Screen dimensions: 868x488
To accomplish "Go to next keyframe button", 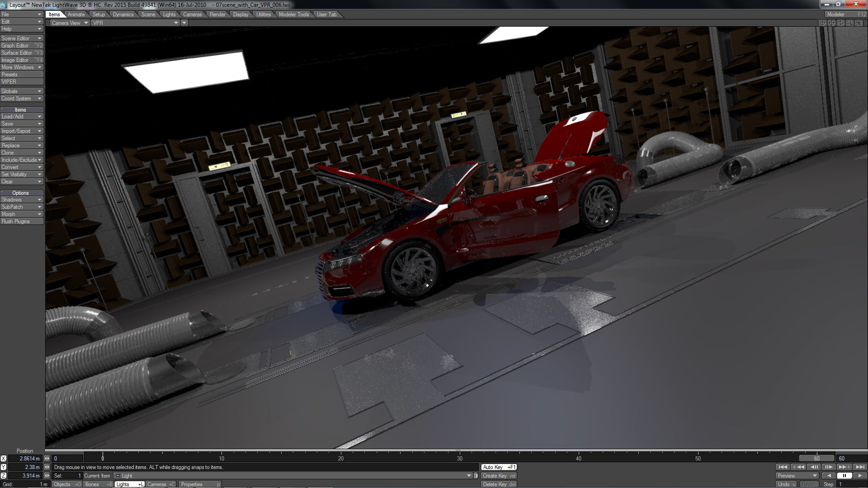I will [x=844, y=467].
